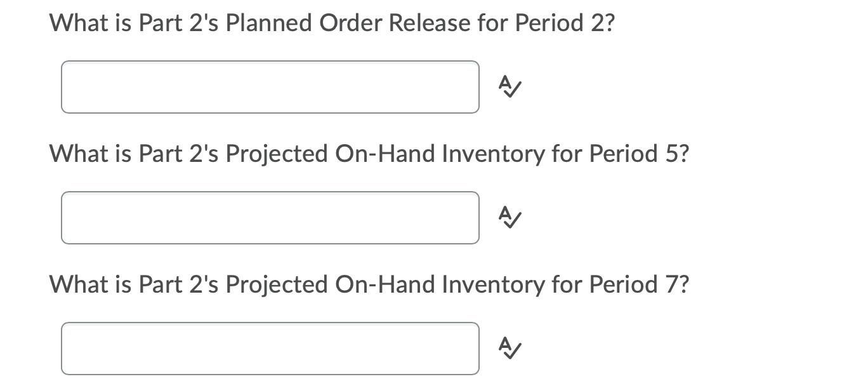Click the spell check icon beside the first answer box

tap(510, 87)
